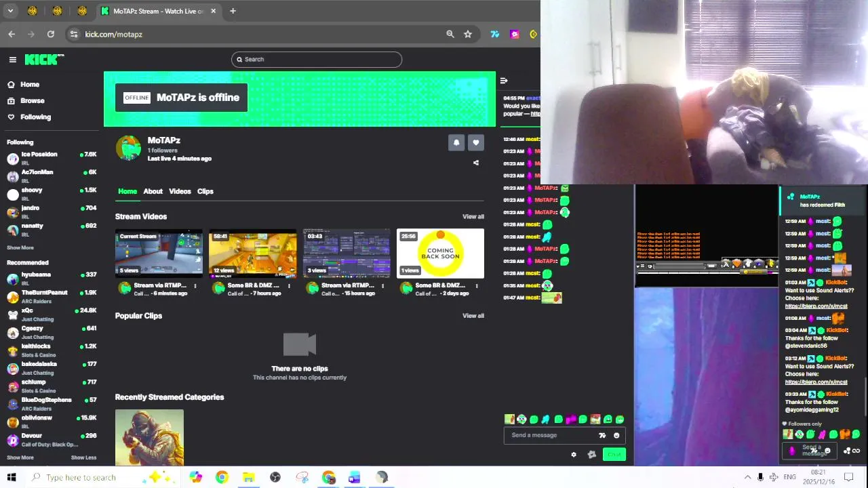This screenshot has width=868, height=488.
Task: Open a new browser tab
Action: tap(233, 11)
